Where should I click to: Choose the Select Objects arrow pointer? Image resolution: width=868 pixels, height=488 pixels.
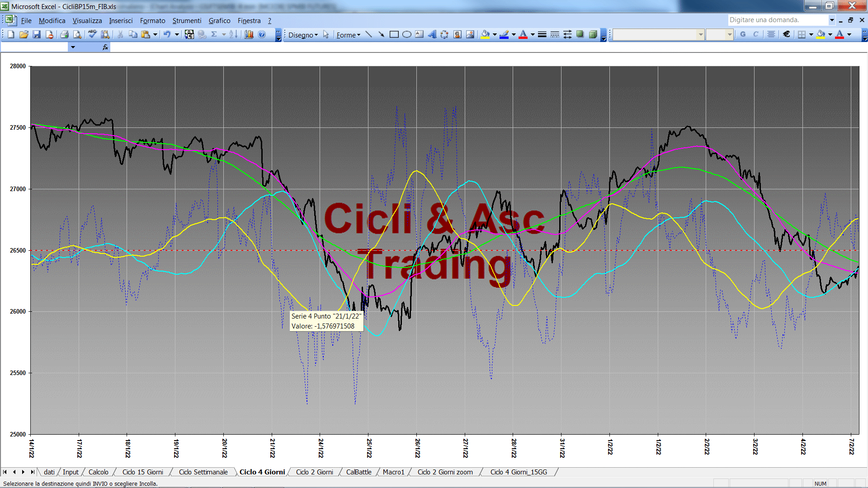326,34
